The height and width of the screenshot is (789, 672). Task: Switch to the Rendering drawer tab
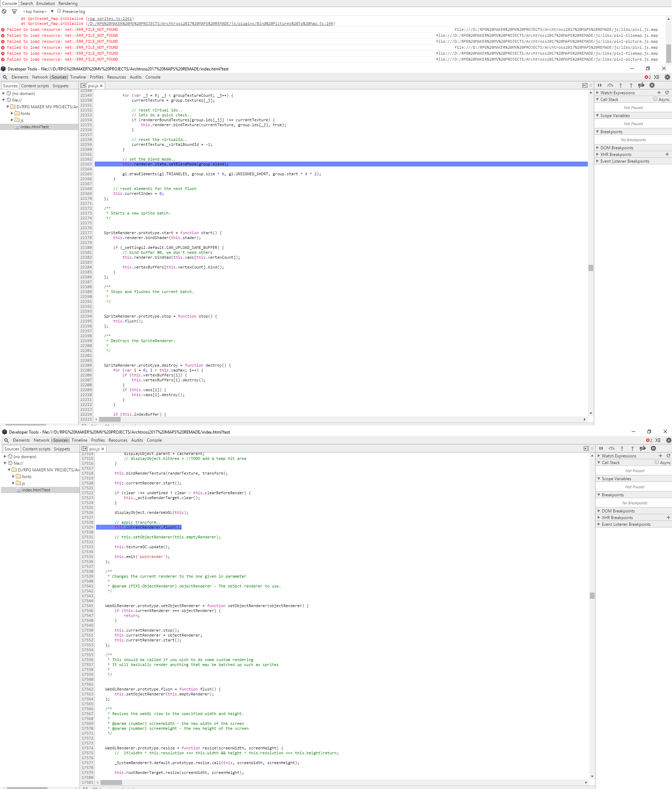click(x=68, y=4)
